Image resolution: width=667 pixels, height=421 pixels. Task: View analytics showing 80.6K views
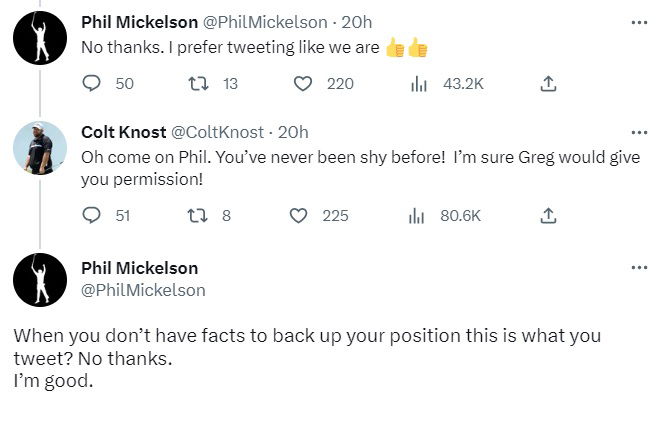pyautogui.click(x=417, y=215)
